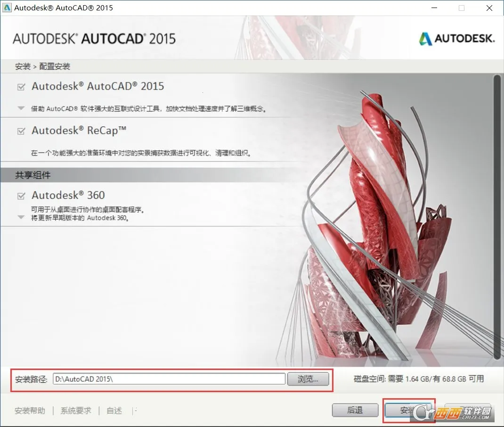Expand Autodesk 360 component details
This screenshot has height=427, width=504.
tap(21, 217)
